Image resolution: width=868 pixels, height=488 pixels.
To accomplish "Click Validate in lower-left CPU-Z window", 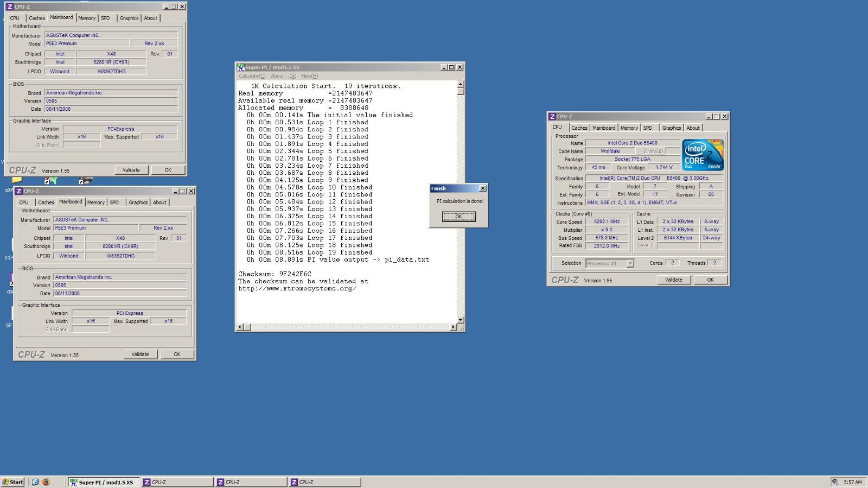I will coord(140,354).
